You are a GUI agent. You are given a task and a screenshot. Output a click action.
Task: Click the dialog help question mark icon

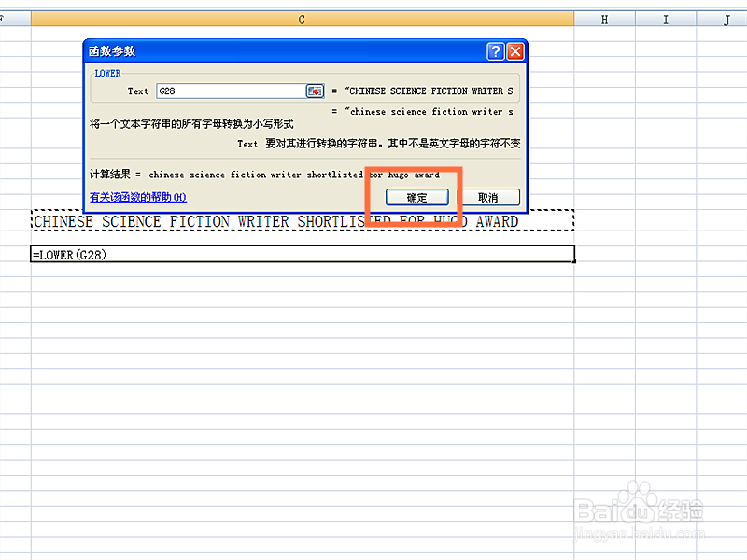[496, 51]
